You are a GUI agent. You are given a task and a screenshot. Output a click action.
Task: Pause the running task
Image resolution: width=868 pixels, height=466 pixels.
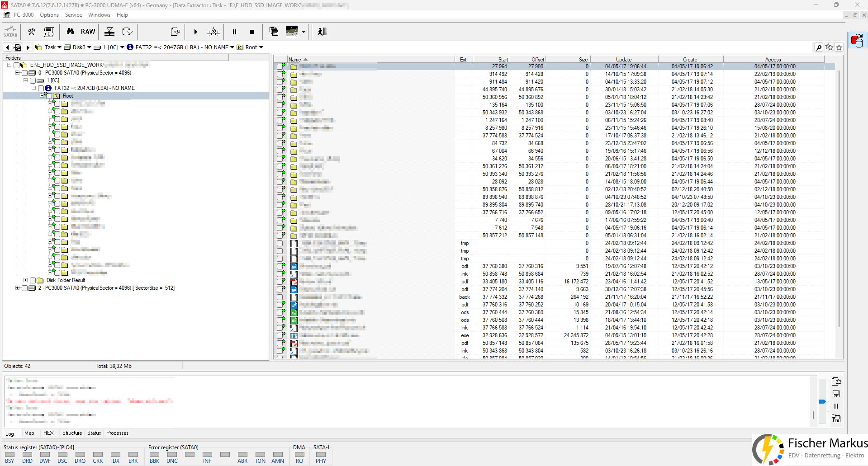coord(234,32)
